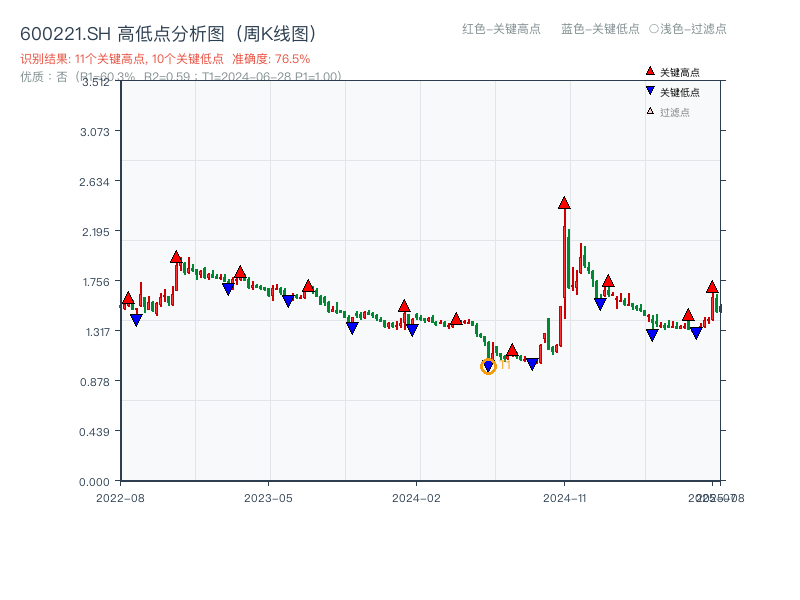Click the leftmost red high marker

pyautogui.click(x=128, y=299)
